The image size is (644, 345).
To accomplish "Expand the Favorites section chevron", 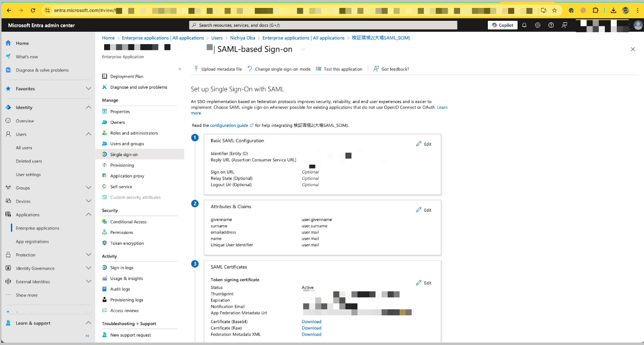I will point(89,89).
